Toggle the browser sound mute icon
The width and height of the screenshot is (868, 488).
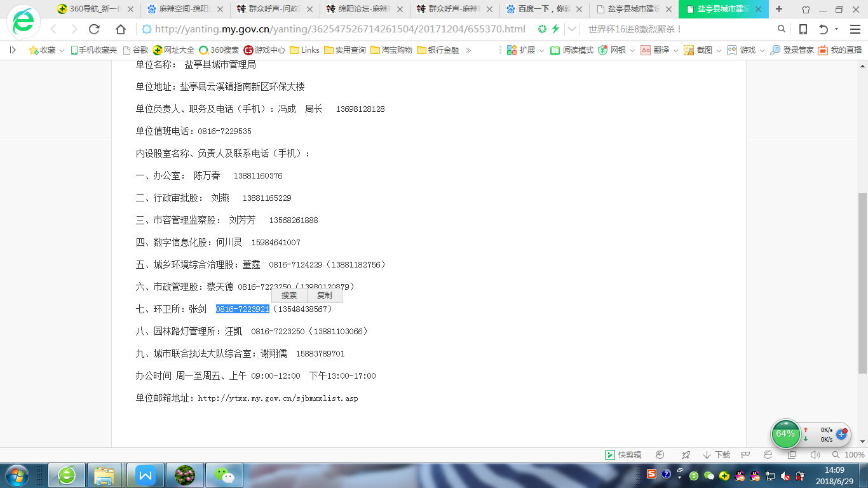(815, 455)
